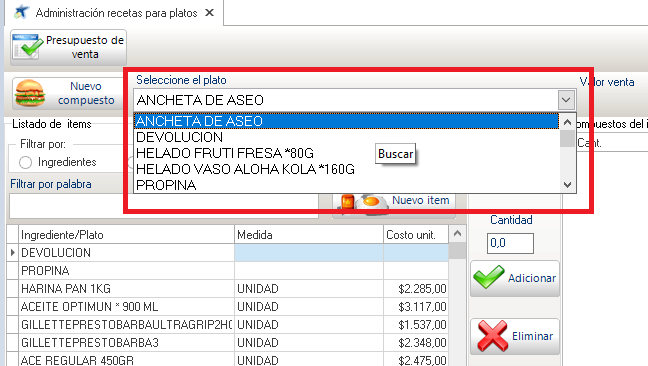Click the Buscar button
Screen dimensions: 648x366
pos(395,154)
